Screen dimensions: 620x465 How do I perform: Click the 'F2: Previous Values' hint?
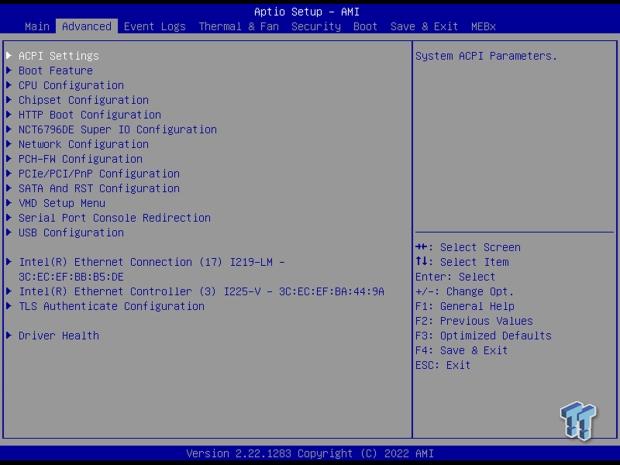pyautogui.click(x=474, y=321)
